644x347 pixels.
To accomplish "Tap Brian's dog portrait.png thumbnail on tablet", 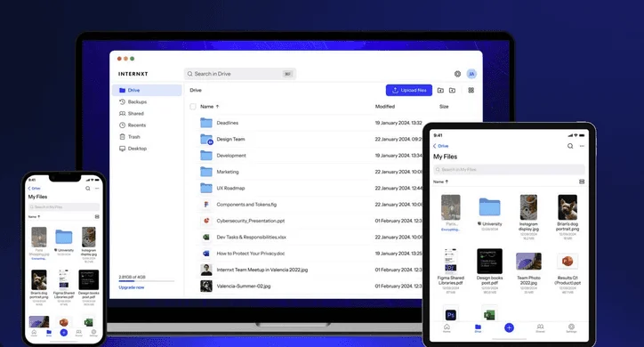I will click(568, 207).
